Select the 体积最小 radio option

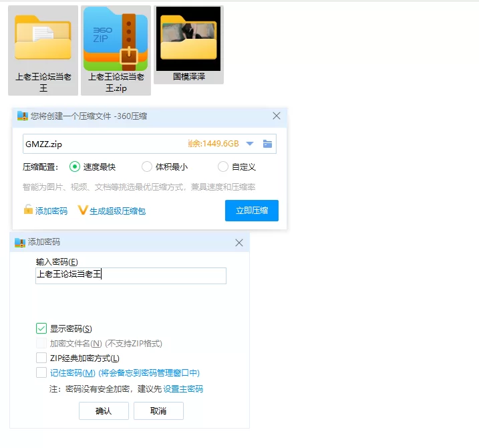147,167
